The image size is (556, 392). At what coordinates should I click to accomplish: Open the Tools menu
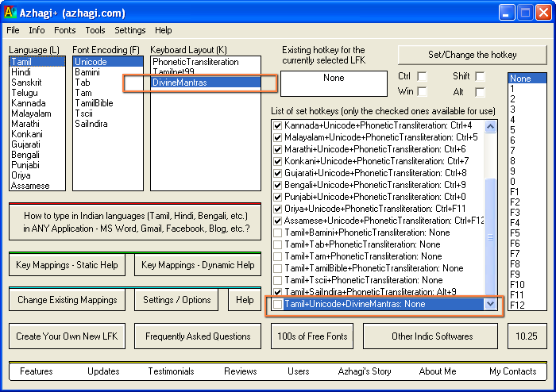pos(95,30)
